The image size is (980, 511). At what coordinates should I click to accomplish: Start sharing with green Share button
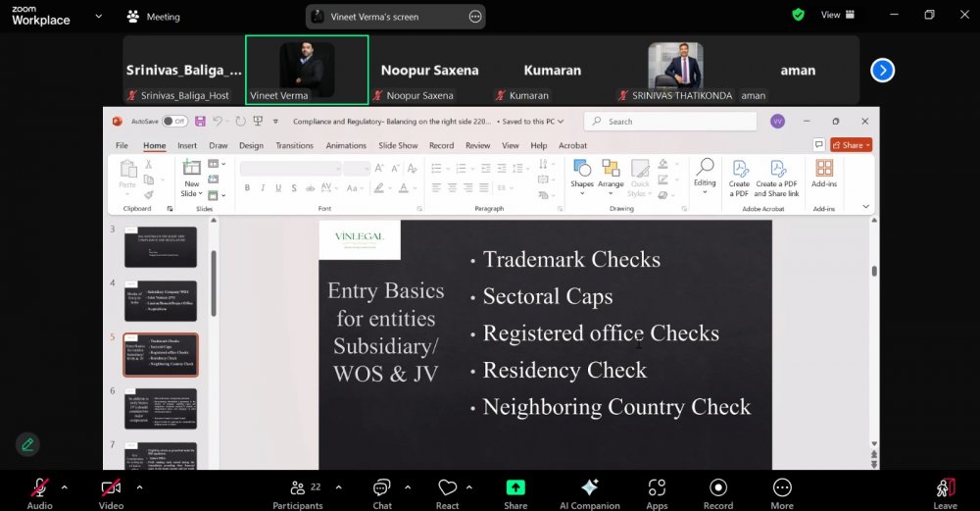pyautogui.click(x=515, y=488)
